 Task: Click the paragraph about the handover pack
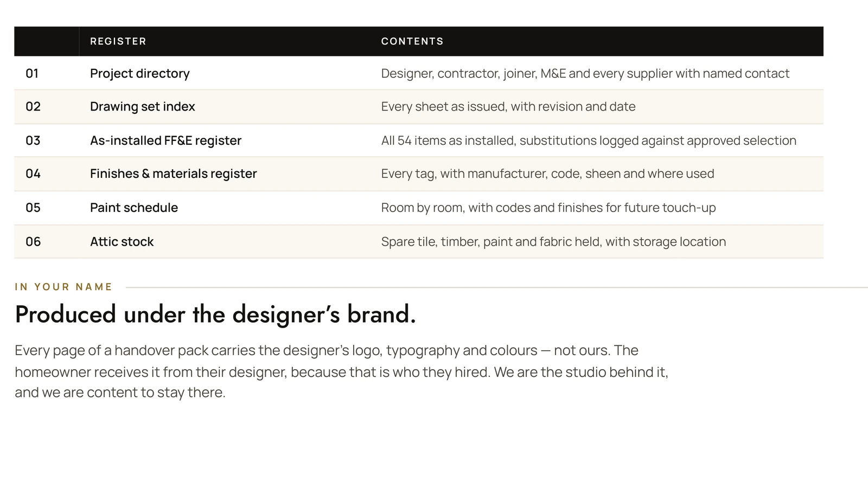(x=341, y=371)
